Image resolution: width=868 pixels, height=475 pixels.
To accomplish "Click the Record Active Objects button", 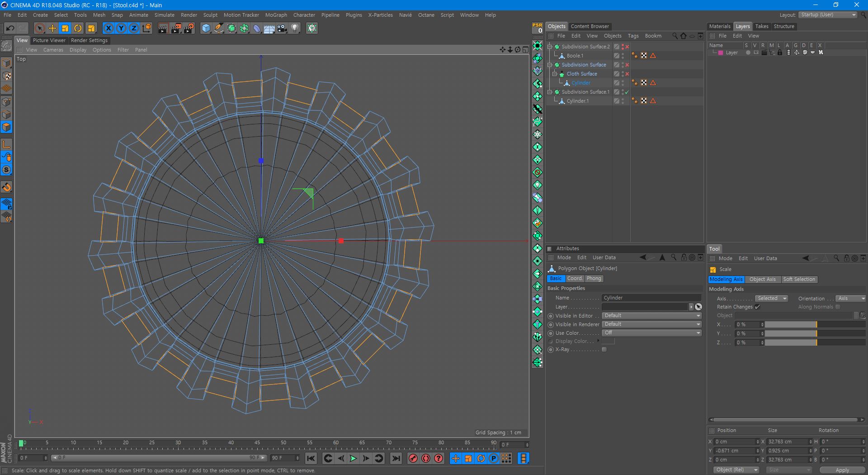I will tap(413, 458).
